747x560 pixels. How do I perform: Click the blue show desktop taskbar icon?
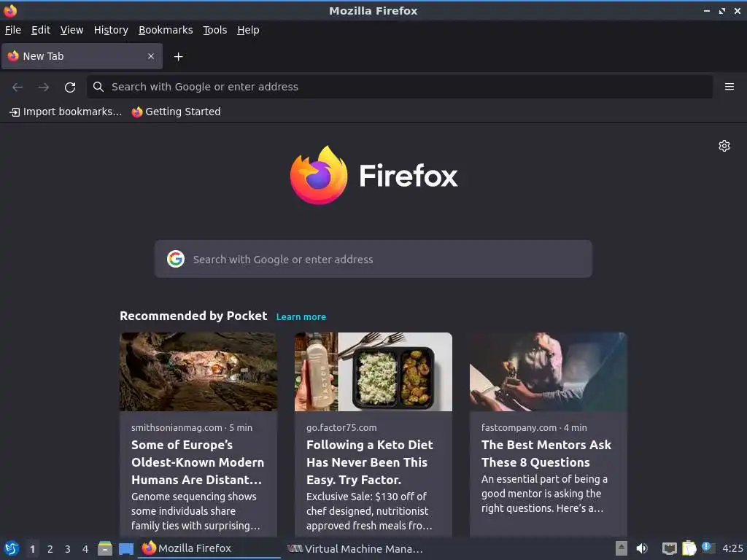125,549
